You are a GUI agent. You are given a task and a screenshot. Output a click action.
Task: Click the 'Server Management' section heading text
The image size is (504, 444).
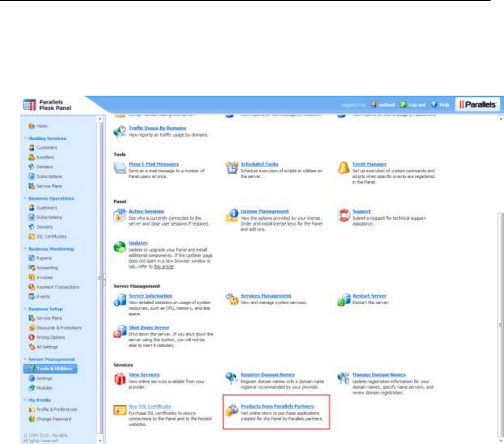point(136,286)
